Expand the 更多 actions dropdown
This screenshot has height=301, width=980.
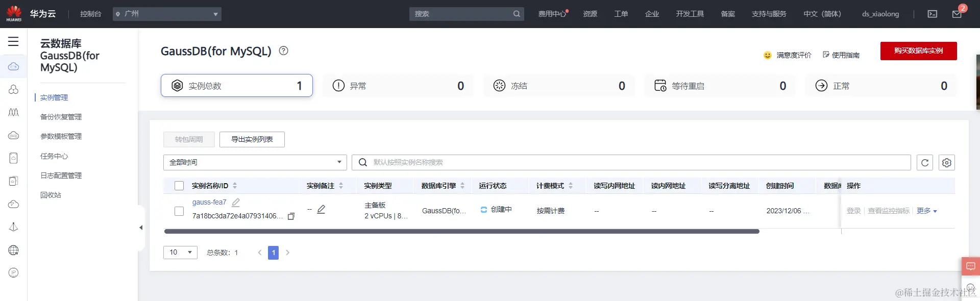[x=927, y=211]
